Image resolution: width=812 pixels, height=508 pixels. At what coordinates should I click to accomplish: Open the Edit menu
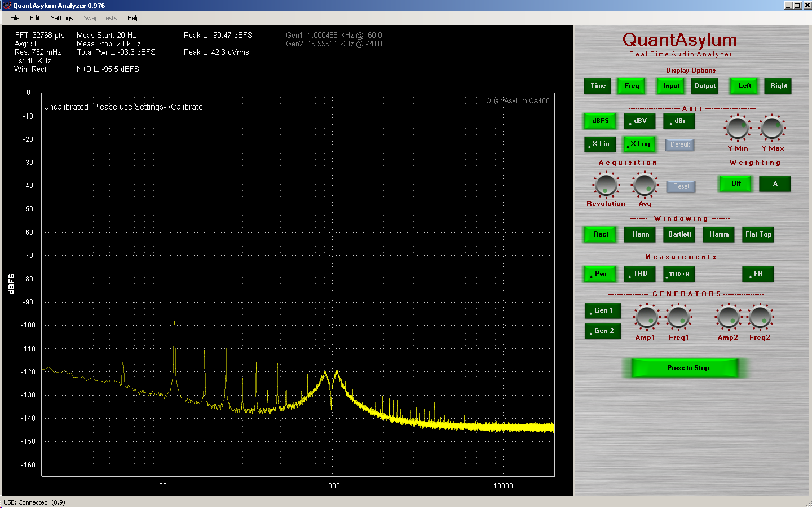pos(35,18)
